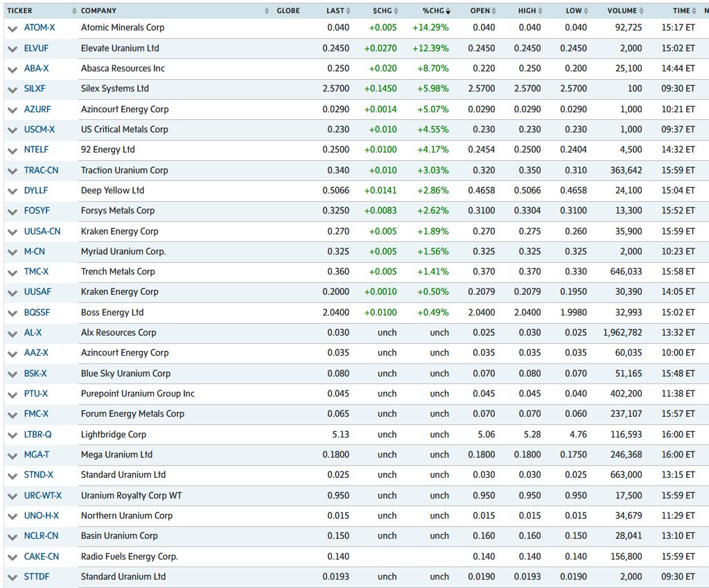This screenshot has width=709, height=588.
Task: Open the UUSAF ticker link
Action: [x=37, y=292]
